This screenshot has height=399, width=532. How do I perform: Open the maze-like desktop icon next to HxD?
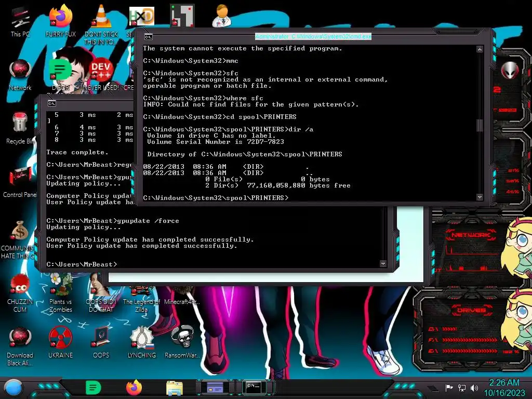182,16
